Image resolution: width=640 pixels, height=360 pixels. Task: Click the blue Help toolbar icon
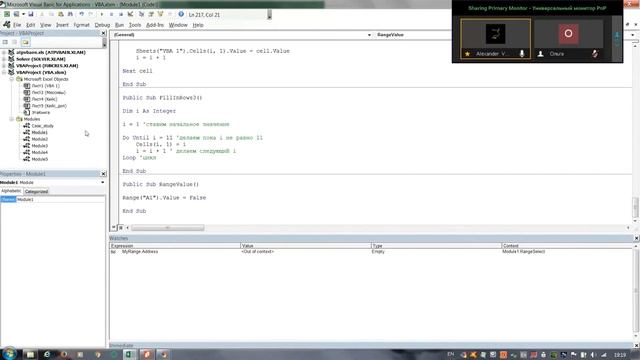(x=181, y=14)
